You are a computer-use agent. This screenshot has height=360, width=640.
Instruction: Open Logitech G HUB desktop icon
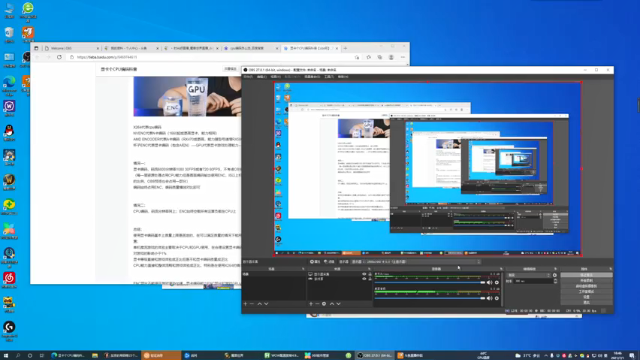point(9,330)
